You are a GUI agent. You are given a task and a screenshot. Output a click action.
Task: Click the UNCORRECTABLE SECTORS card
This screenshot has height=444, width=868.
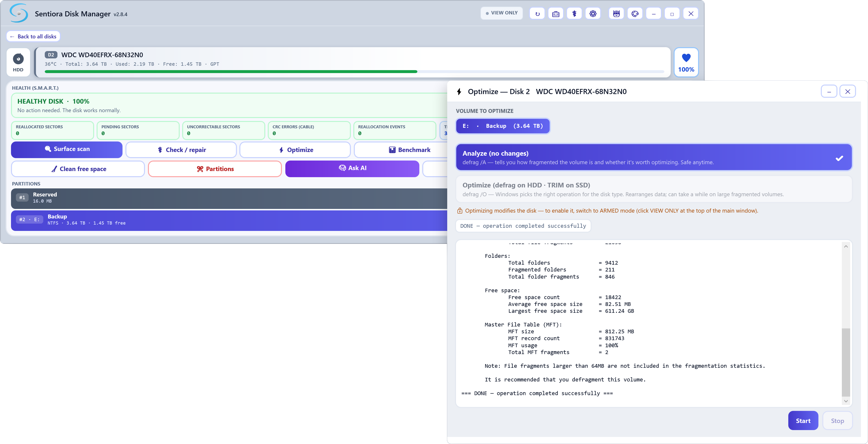(x=224, y=130)
